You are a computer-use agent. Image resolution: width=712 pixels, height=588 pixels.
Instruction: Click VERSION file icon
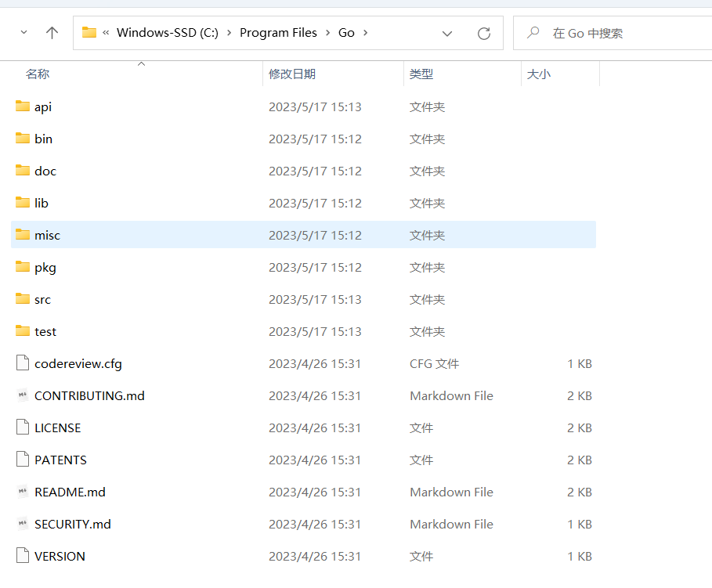coord(23,556)
